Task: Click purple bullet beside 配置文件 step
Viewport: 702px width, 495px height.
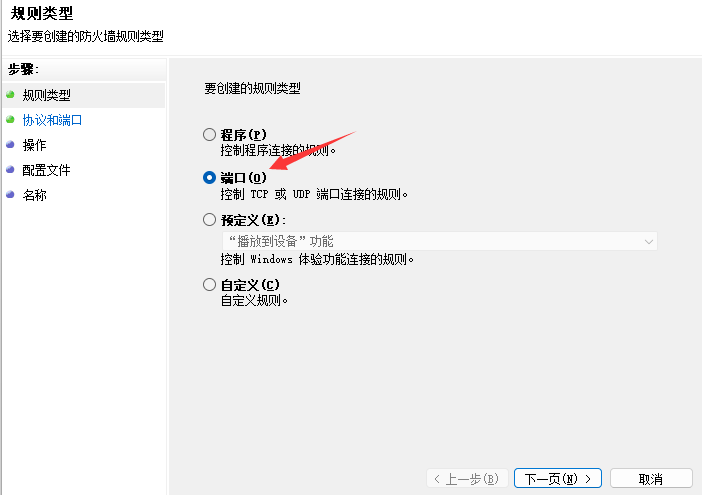Action: (10, 170)
